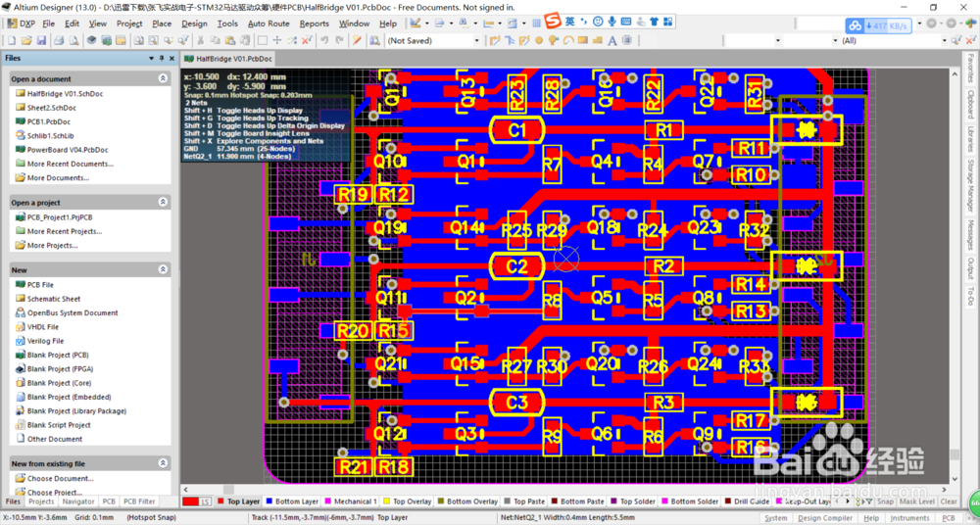The width and height of the screenshot is (980, 525).
Task: Select the HalfBridge V01.PcbDoc document tab
Action: (x=228, y=59)
